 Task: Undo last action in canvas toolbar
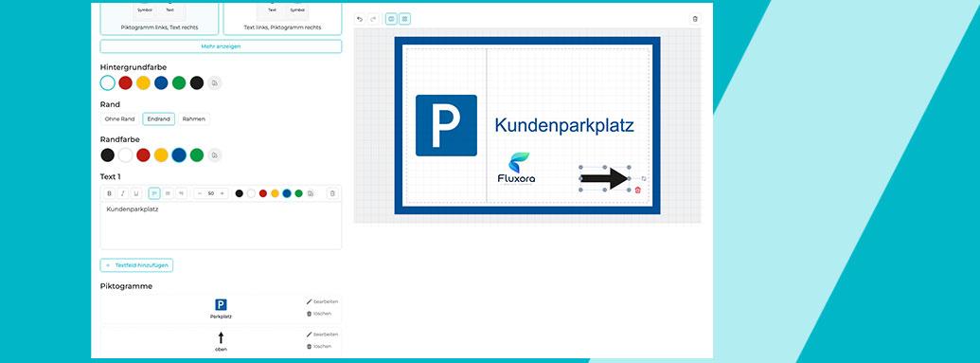pyautogui.click(x=360, y=19)
